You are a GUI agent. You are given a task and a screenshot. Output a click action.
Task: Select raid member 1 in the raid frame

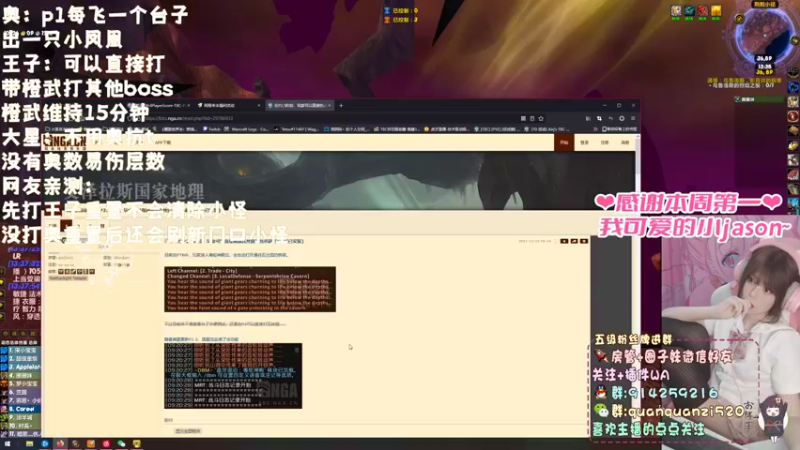(20, 351)
